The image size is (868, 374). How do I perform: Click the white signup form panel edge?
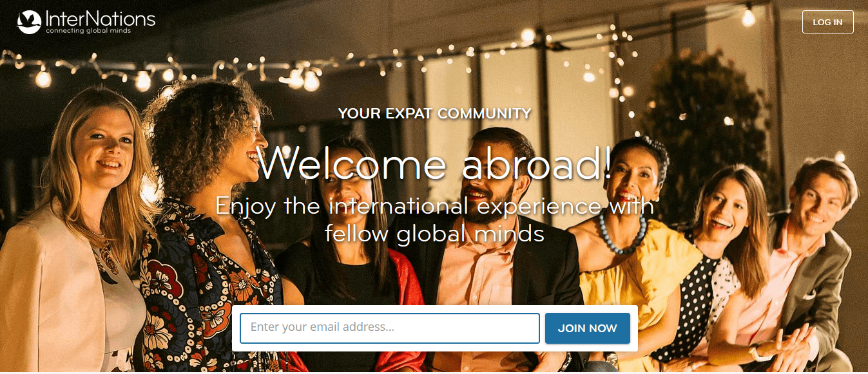point(236,328)
